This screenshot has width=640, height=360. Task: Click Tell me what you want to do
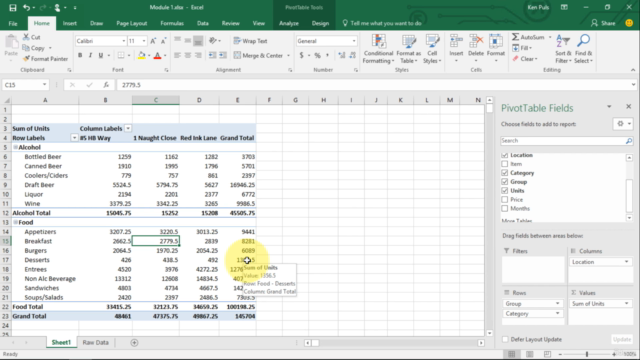382,23
